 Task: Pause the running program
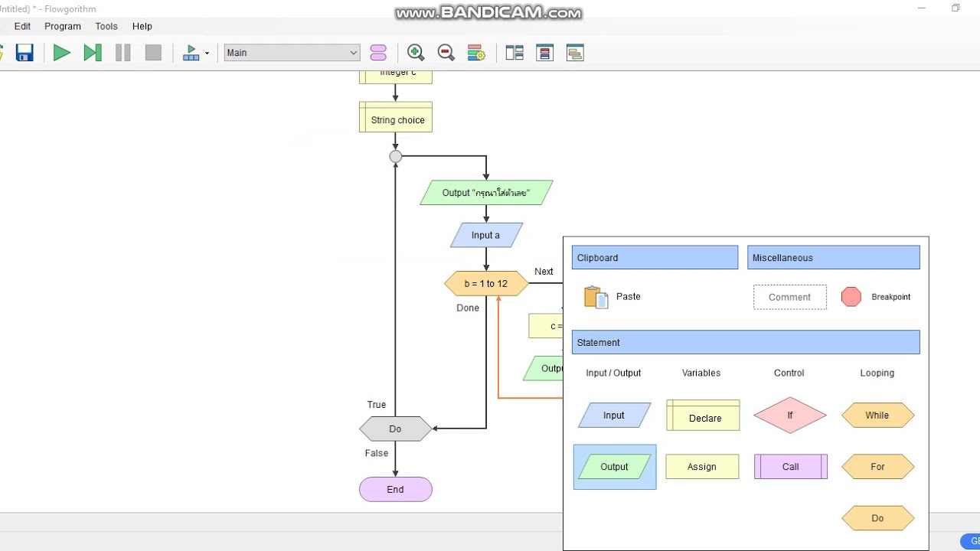(122, 53)
